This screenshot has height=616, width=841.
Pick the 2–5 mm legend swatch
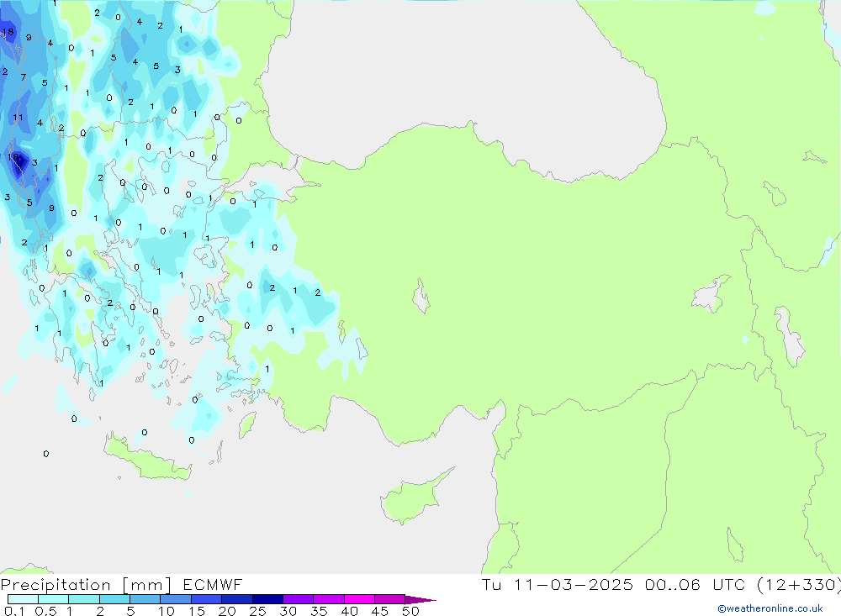point(114,599)
